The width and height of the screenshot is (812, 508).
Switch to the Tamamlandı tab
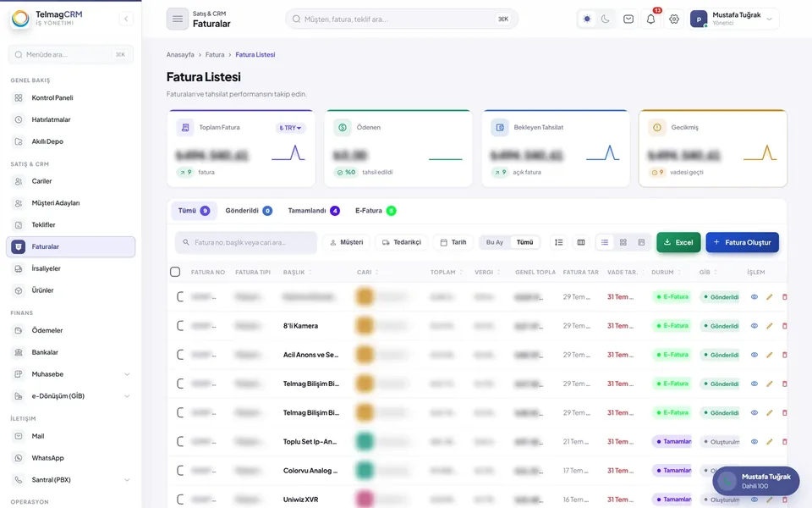click(x=314, y=211)
